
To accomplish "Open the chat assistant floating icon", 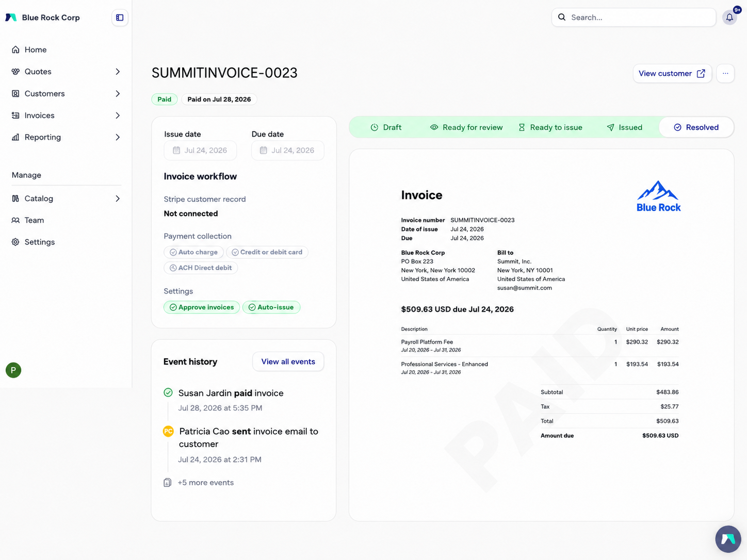I will (x=728, y=539).
